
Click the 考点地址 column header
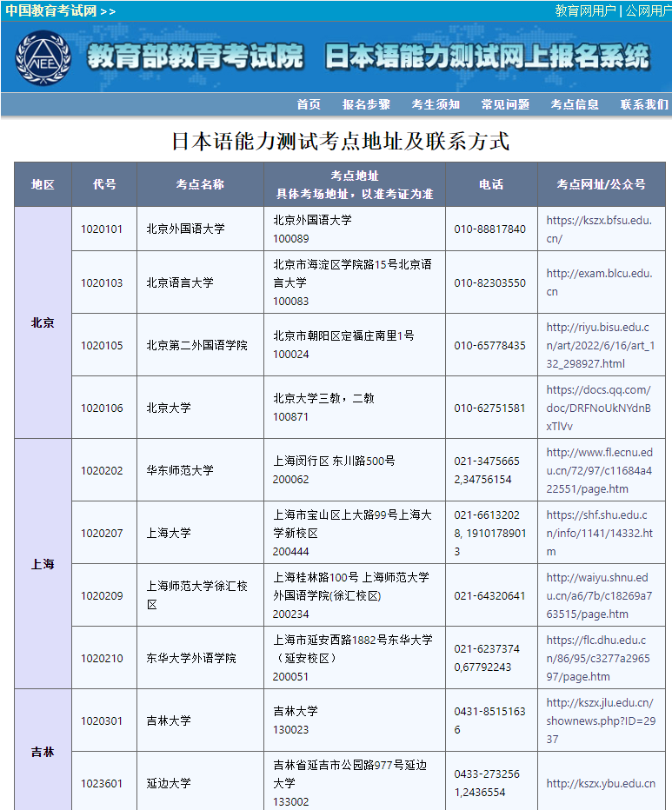tap(355, 184)
